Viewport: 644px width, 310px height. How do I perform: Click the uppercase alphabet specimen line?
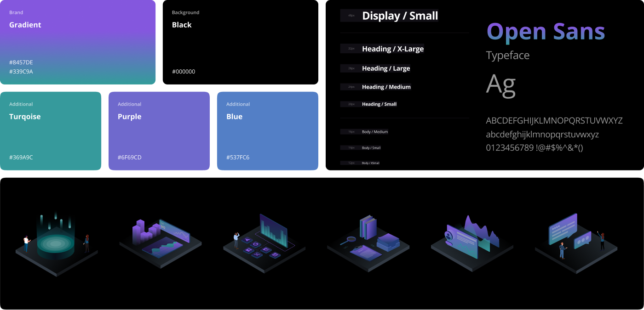tap(554, 121)
